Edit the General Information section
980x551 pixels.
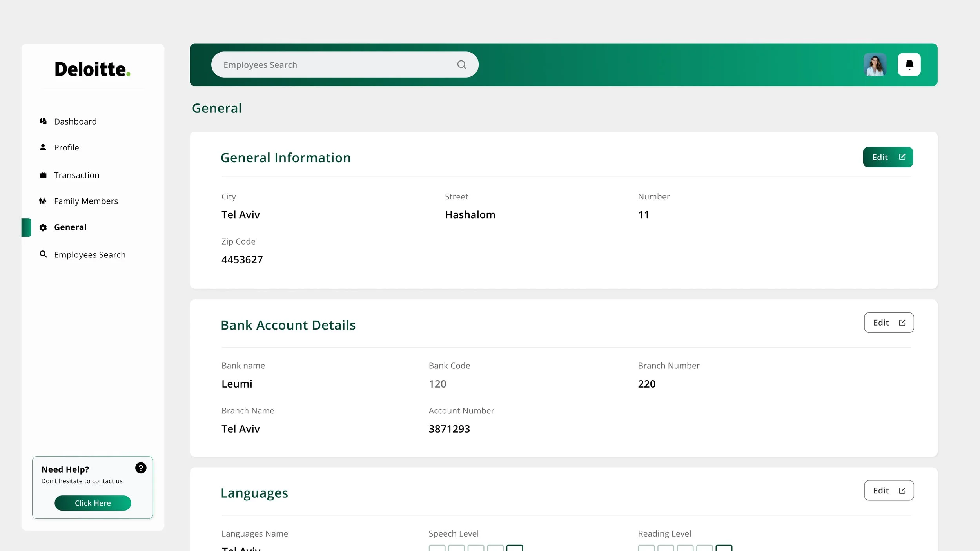coord(887,157)
